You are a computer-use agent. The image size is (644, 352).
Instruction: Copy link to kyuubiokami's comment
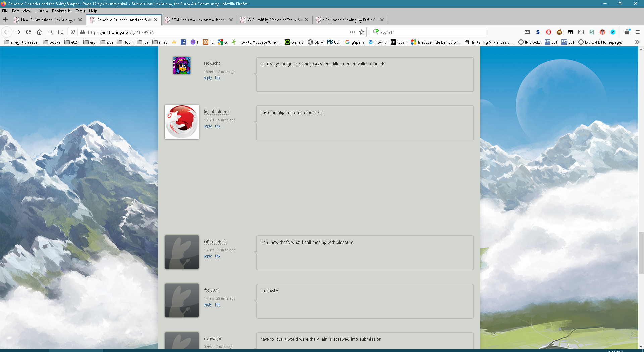218,126
